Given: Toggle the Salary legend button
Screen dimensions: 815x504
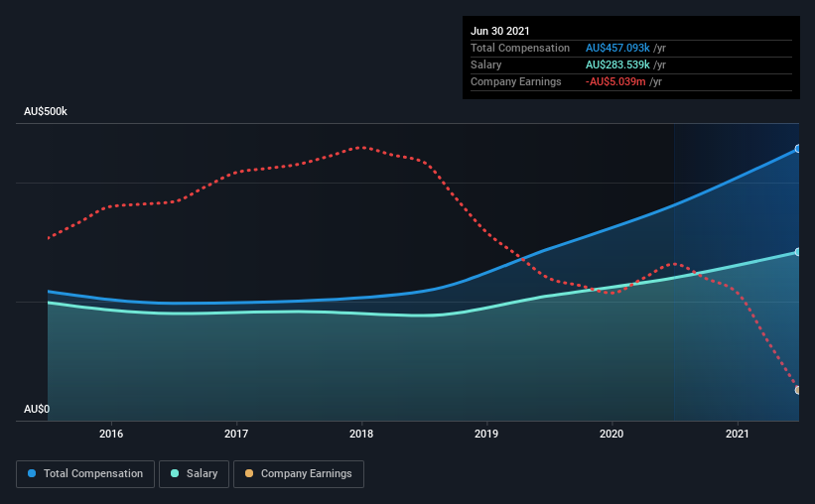Looking at the screenshot, I should point(194,474).
